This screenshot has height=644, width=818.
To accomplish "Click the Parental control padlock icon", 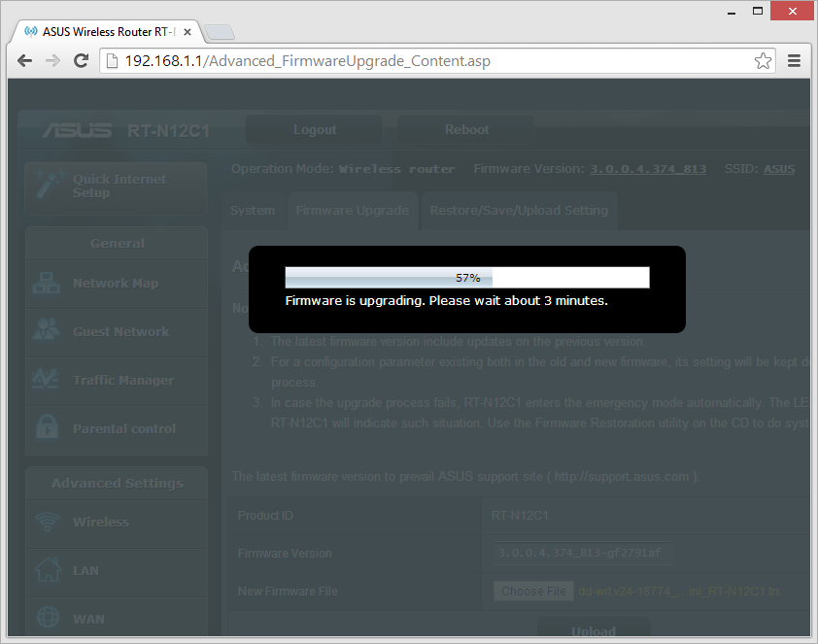I will point(47,427).
